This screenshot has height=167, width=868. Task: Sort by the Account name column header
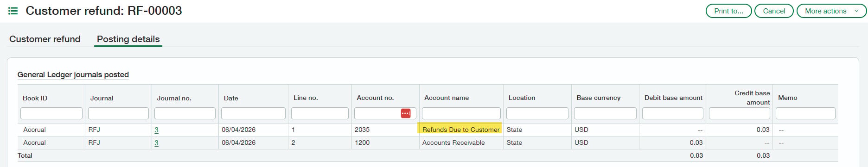447,98
